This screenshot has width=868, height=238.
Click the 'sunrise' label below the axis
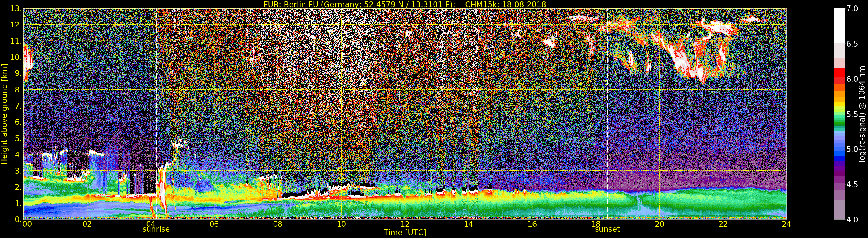point(156,229)
